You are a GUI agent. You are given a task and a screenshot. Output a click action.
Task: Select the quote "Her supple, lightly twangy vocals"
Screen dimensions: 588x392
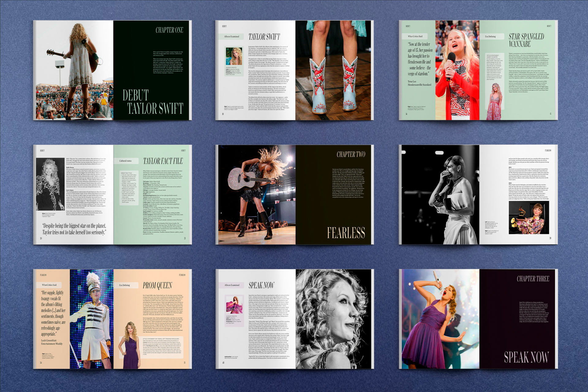click(53, 313)
